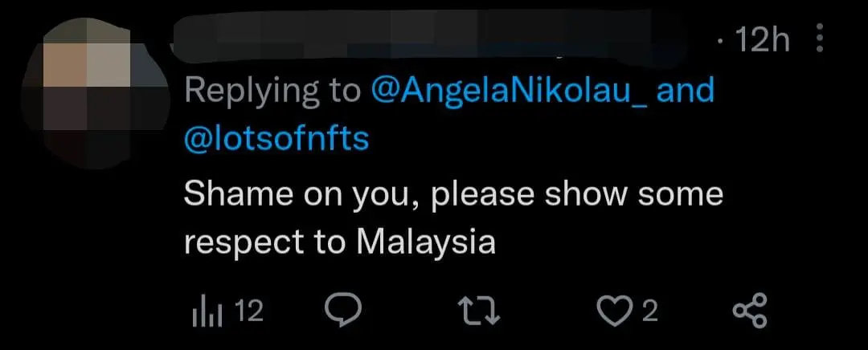This screenshot has width=868, height=350.
Task: Click the like count number 2
Action: click(x=649, y=311)
